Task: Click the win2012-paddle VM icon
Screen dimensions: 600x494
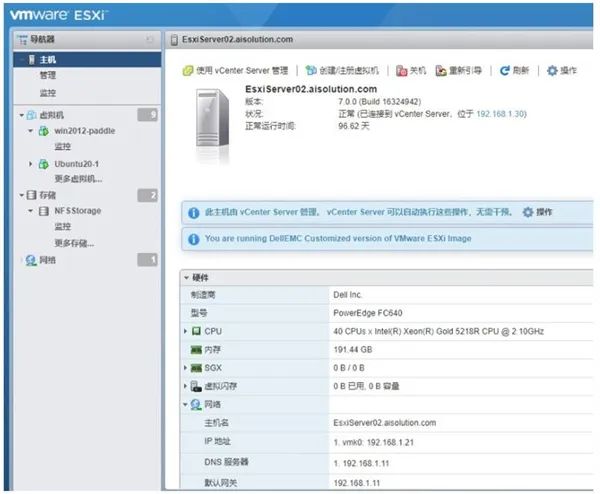Action: (x=44, y=131)
